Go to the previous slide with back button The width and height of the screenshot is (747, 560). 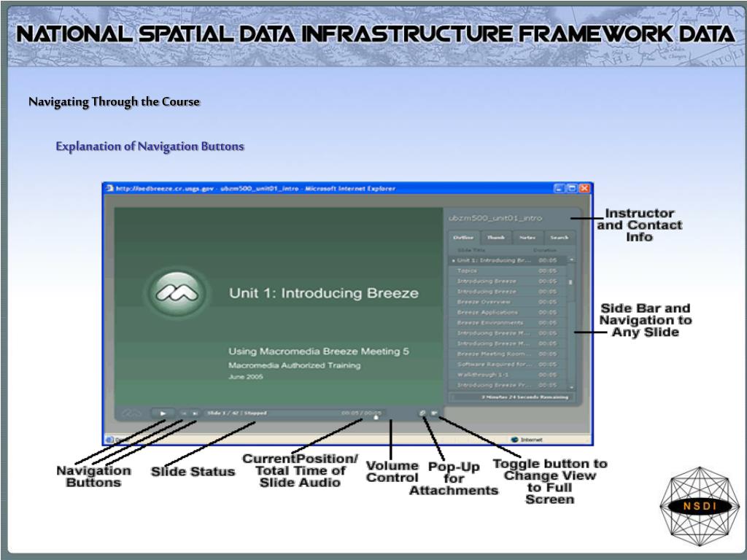coord(184,413)
